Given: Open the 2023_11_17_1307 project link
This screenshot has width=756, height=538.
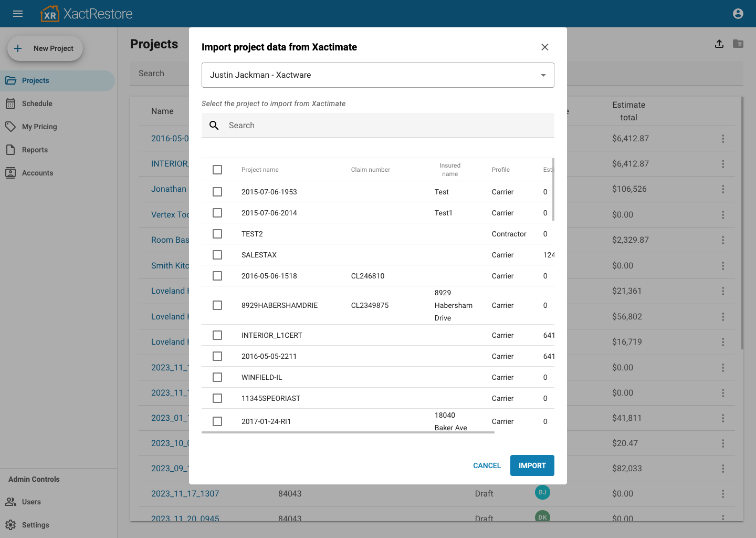Looking at the screenshot, I should (x=185, y=494).
